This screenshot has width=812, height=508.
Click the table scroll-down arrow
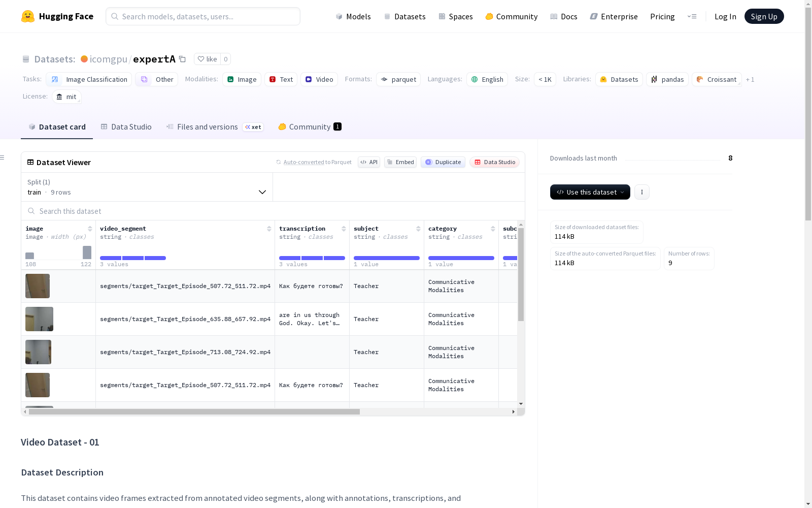pyautogui.click(x=521, y=404)
